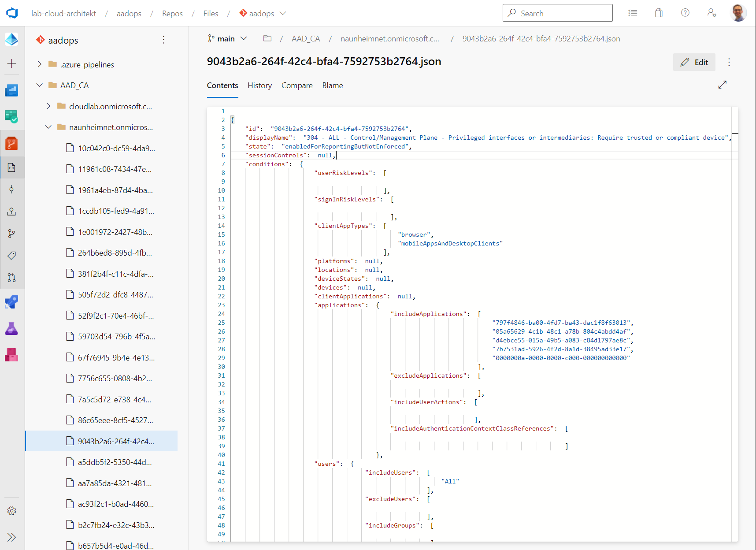Open the Pipelines hub icon
Screen dimensions: 756x550
12,302
